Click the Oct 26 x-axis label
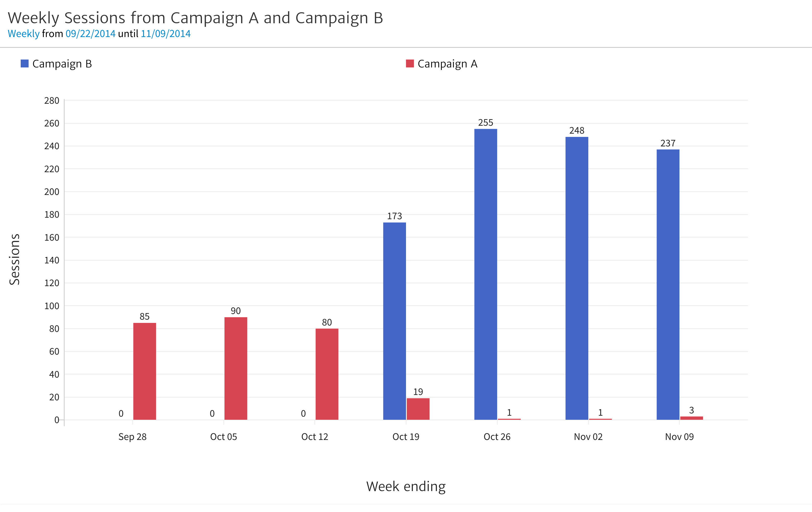812x512 pixels. pos(497,437)
